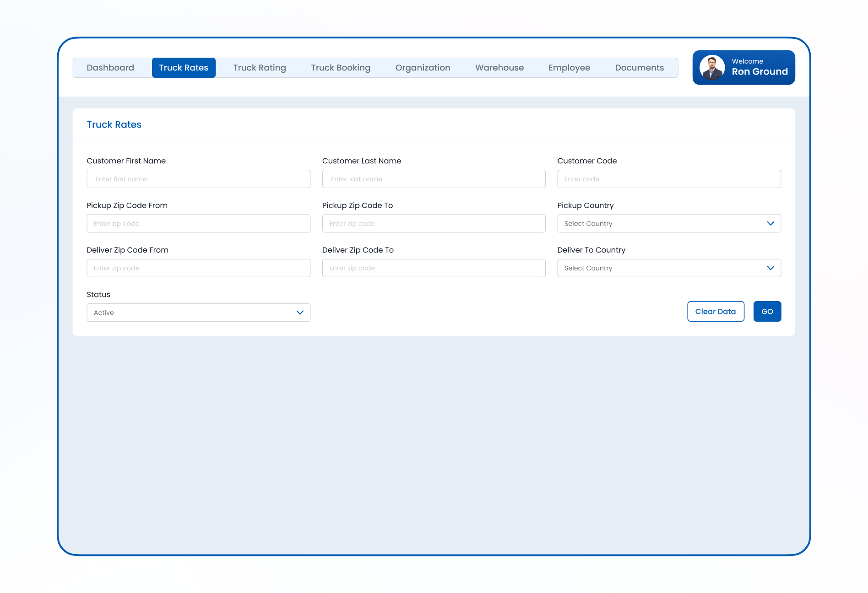Open the Status dropdown chevron

coord(300,313)
